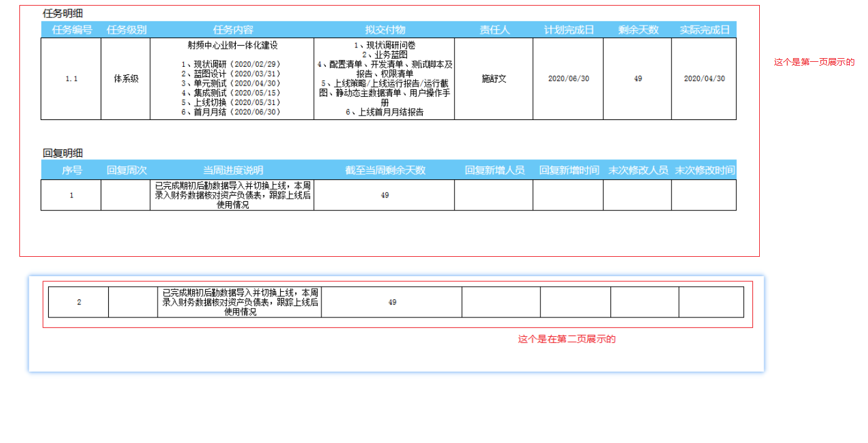Select the 末次修改时间 column header
Image resolution: width=868 pixels, height=443 pixels.
pos(705,170)
